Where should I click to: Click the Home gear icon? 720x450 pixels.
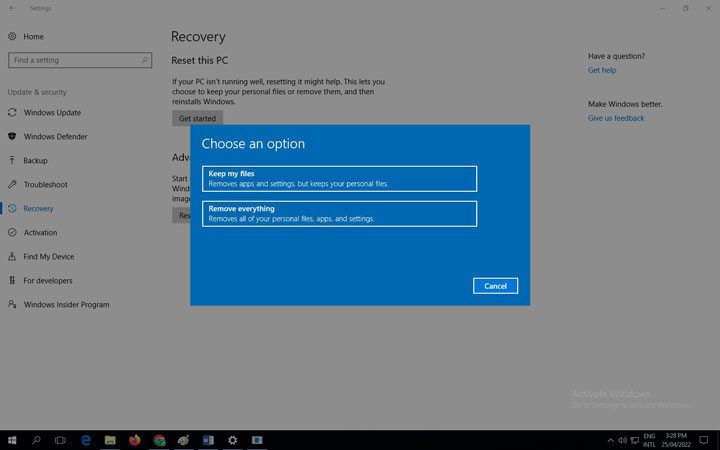pos(12,36)
